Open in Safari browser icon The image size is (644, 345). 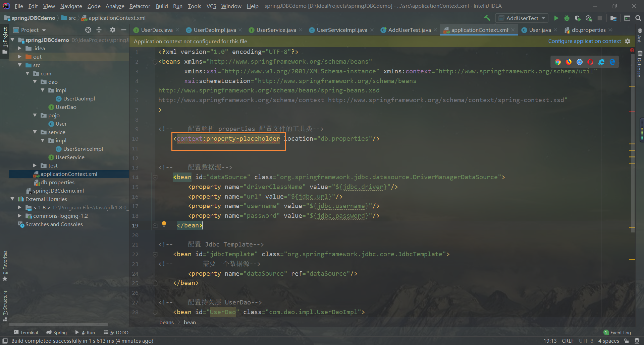point(580,62)
